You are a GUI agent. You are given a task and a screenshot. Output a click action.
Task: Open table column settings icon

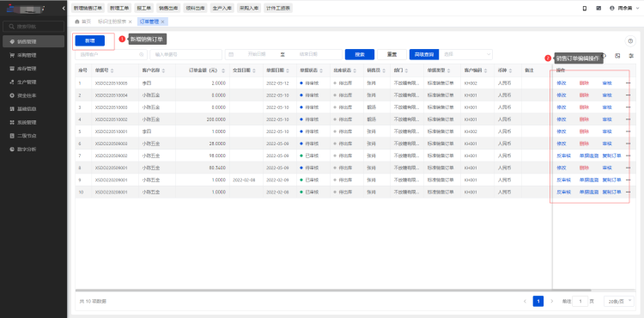[x=631, y=56]
